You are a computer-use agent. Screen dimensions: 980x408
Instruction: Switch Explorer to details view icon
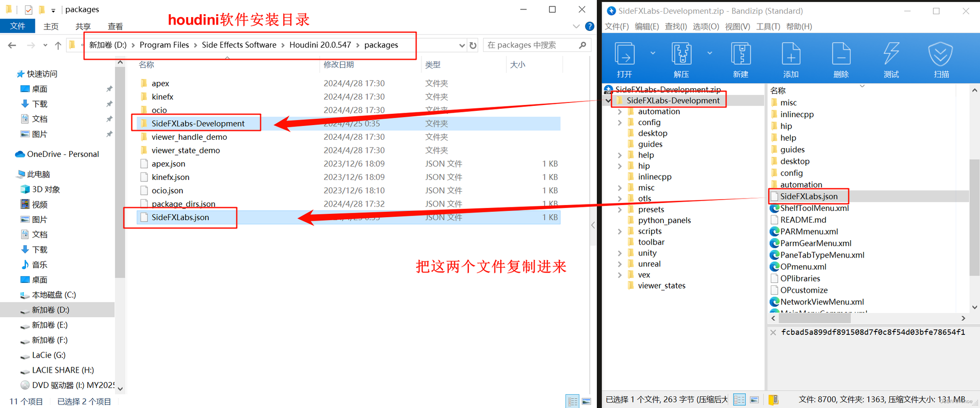572,401
